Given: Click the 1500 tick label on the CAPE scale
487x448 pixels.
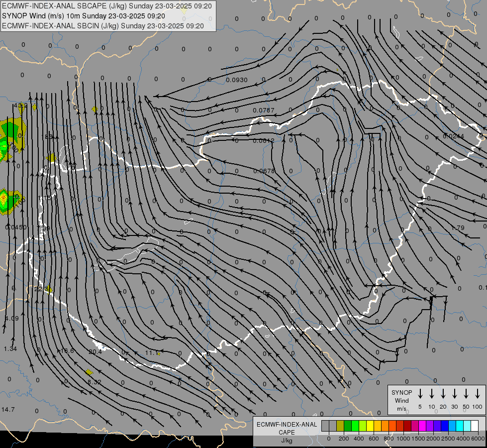Looking at the screenshot, I should coord(418,439).
